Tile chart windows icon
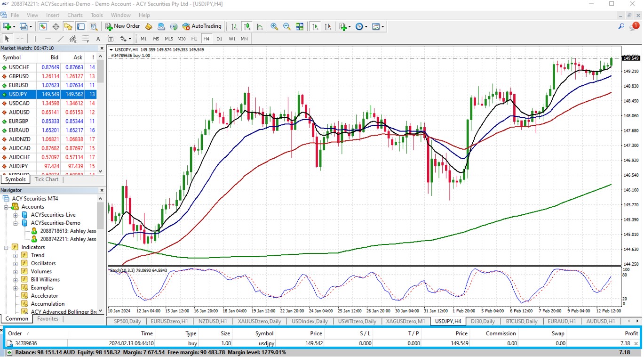Viewport: 644px width, 357px height. [300, 26]
